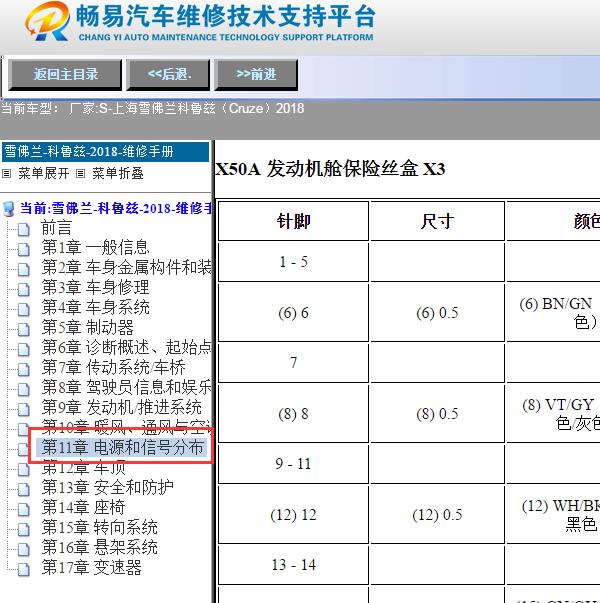Click the page icon next to 第5章
The width and height of the screenshot is (600, 603).
pos(24,329)
